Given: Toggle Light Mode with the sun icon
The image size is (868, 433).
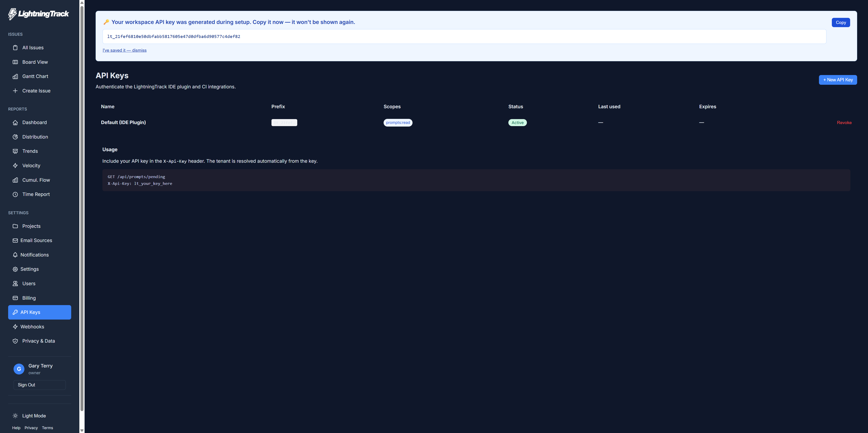Looking at the screenshot, I should coord(15,415).
